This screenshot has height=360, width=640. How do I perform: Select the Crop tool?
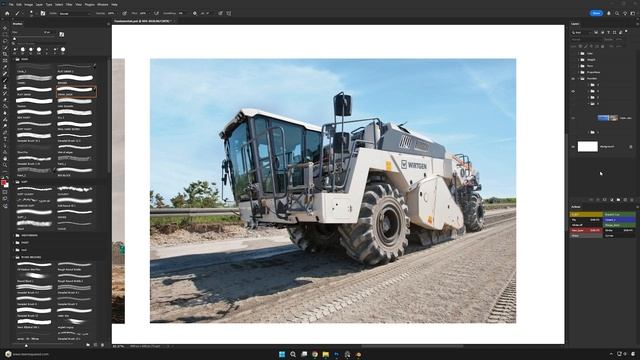point(5,54)
